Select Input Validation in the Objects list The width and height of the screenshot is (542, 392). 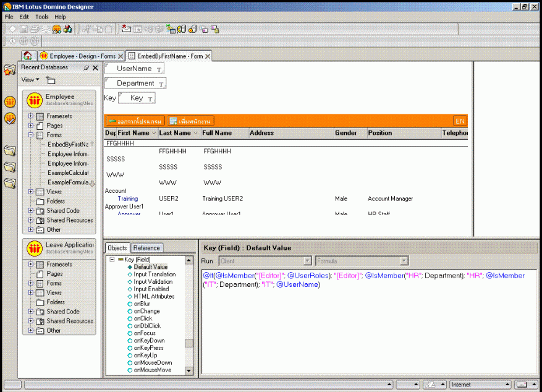pyautogui.click(x=153, y=281)
